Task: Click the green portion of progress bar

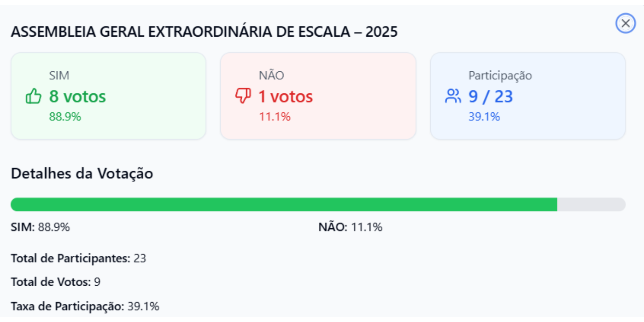Action: [282, 204]
